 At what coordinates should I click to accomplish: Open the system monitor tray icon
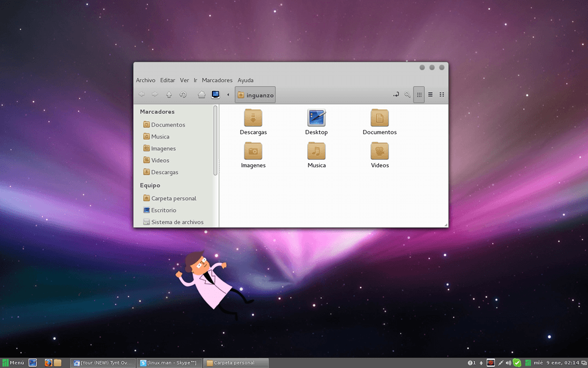[528, 362]
